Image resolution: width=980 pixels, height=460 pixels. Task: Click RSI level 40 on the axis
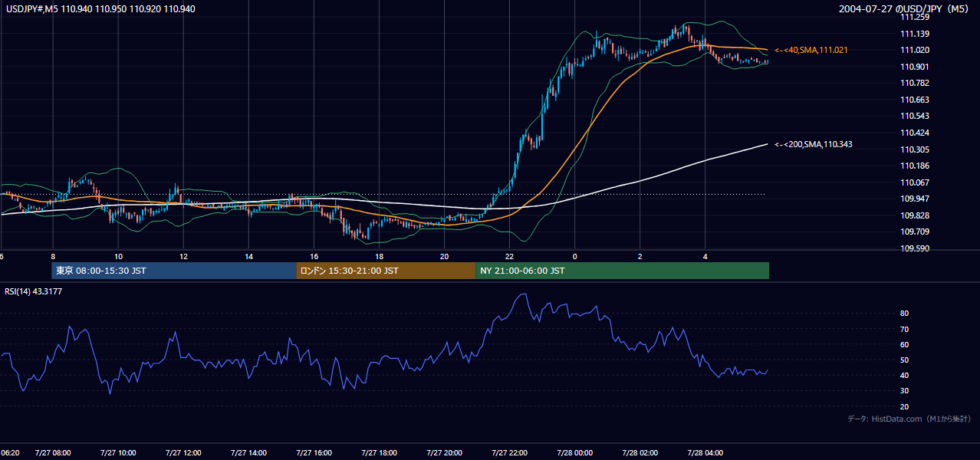tap(905, 375)
